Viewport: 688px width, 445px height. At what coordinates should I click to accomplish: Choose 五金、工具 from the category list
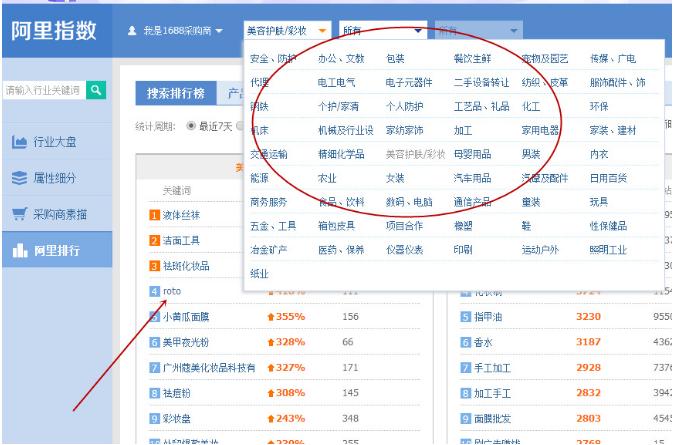(273, 226)
